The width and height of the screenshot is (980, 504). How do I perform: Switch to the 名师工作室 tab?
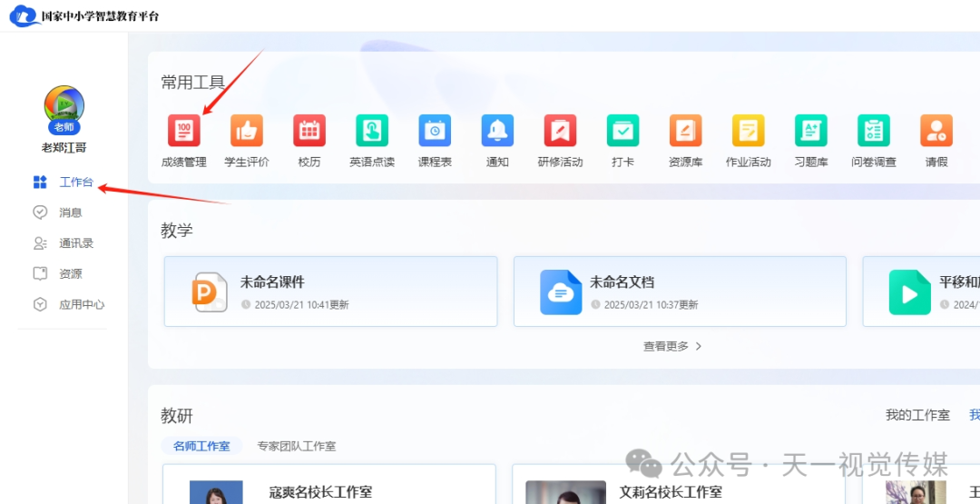click(x=201, y=446)
